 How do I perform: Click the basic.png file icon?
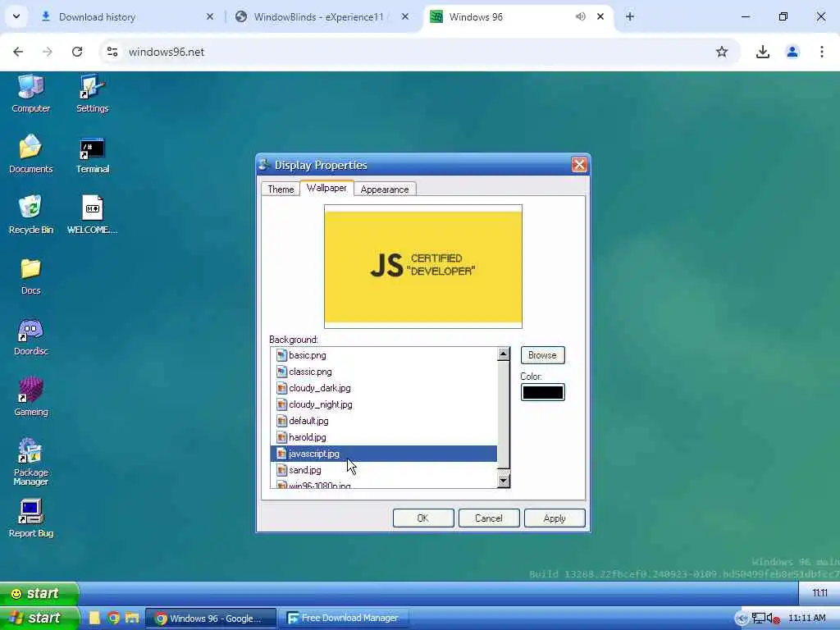pyautogui.click(x=281, y=355)
